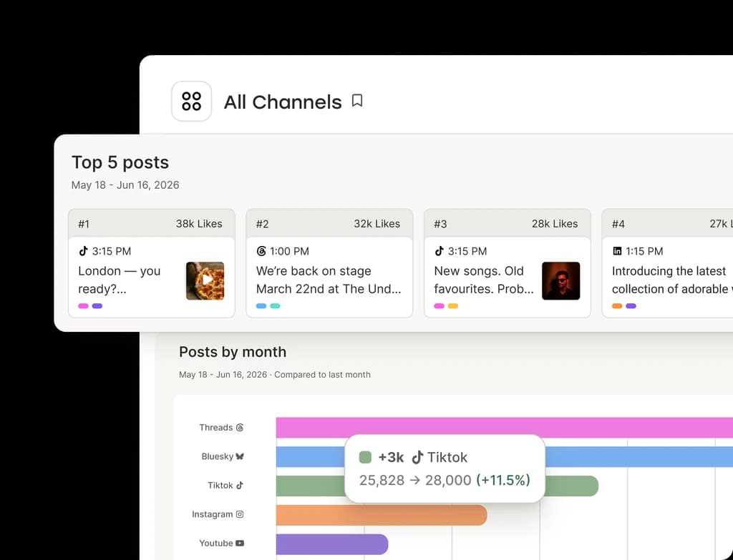Click the '1:15 PM' time on post #4
This screenshot has height=560, width=733.
[x=644, y=251]
